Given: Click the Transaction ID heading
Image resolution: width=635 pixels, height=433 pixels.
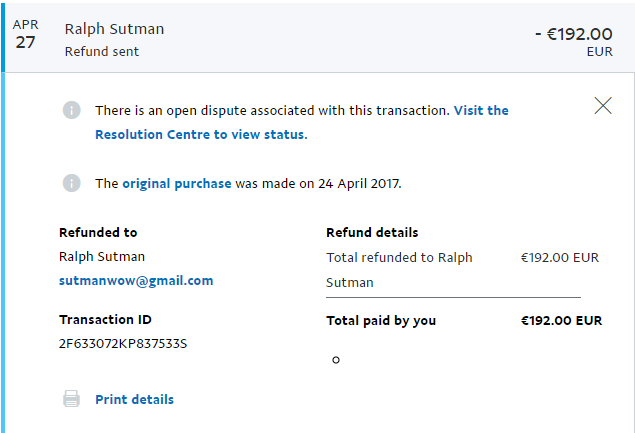Looking at the screenshot, I should (x=107, y=320).
